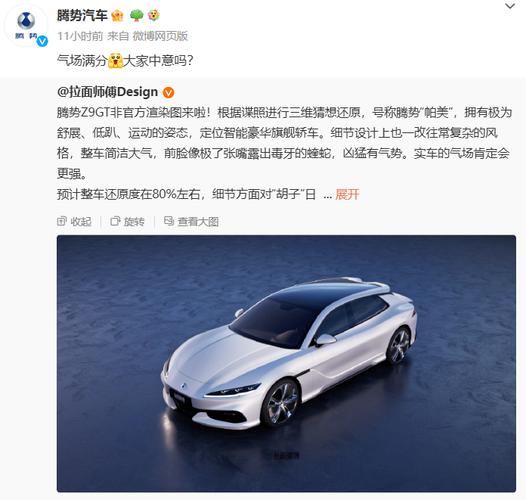Viewport: 526px width, 500px height.
Task: Click the 查看大图 view large image icon
Action: [169, 221]
